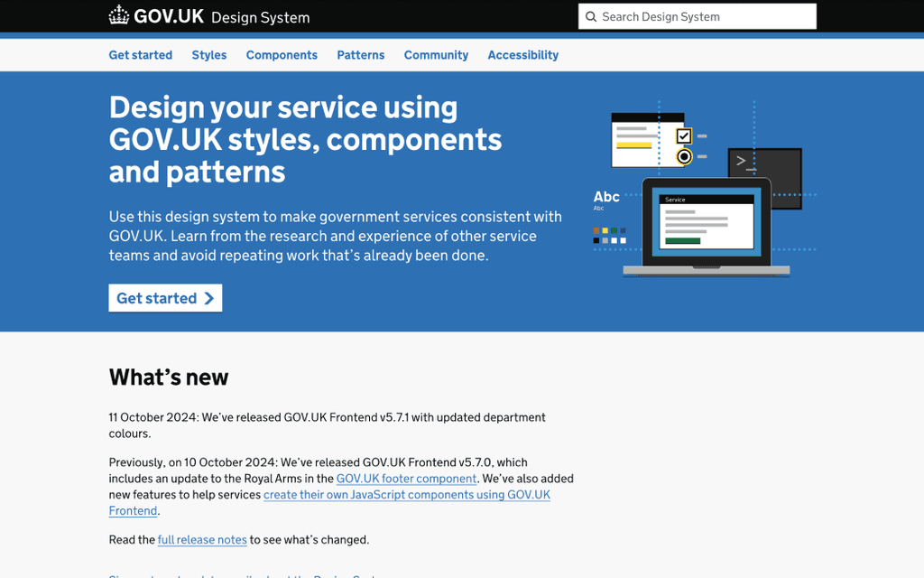924x578 pixels.
Task: Navigate to the Patterns section
Action: [x=360, y=55]
